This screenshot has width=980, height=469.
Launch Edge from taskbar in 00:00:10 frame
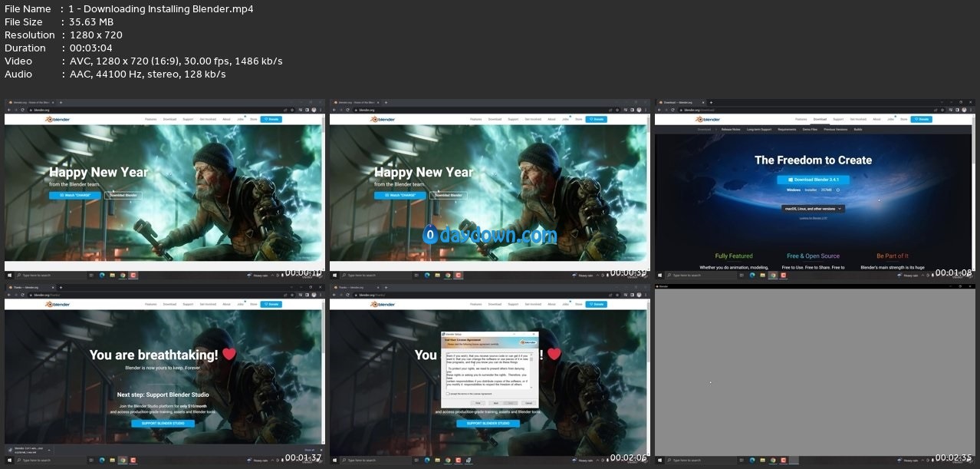click(101, 275)
